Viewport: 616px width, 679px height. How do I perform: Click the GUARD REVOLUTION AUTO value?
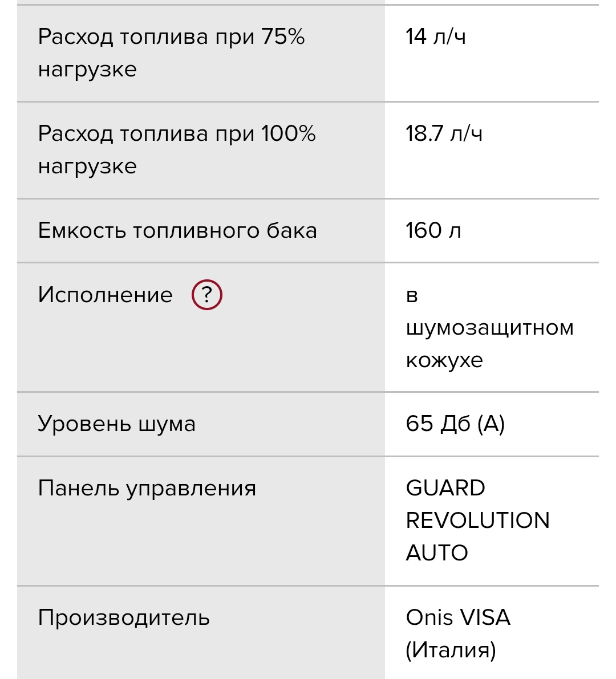click(477, 520)
